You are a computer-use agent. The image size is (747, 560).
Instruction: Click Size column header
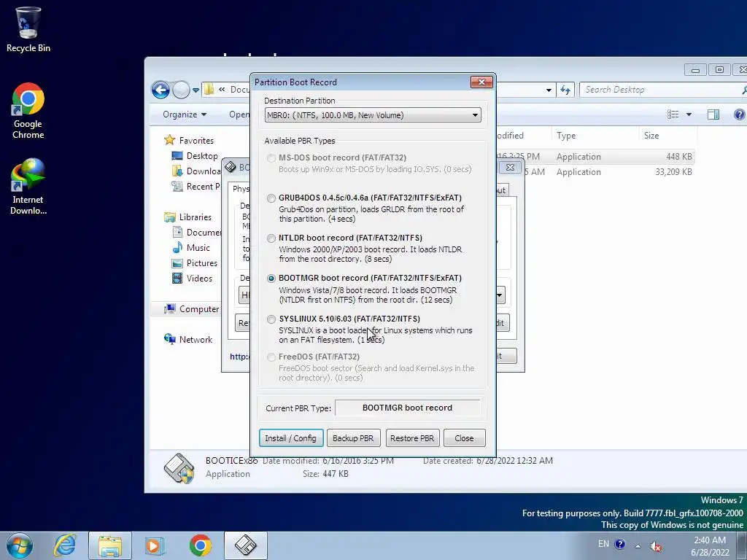coord(667,136)
